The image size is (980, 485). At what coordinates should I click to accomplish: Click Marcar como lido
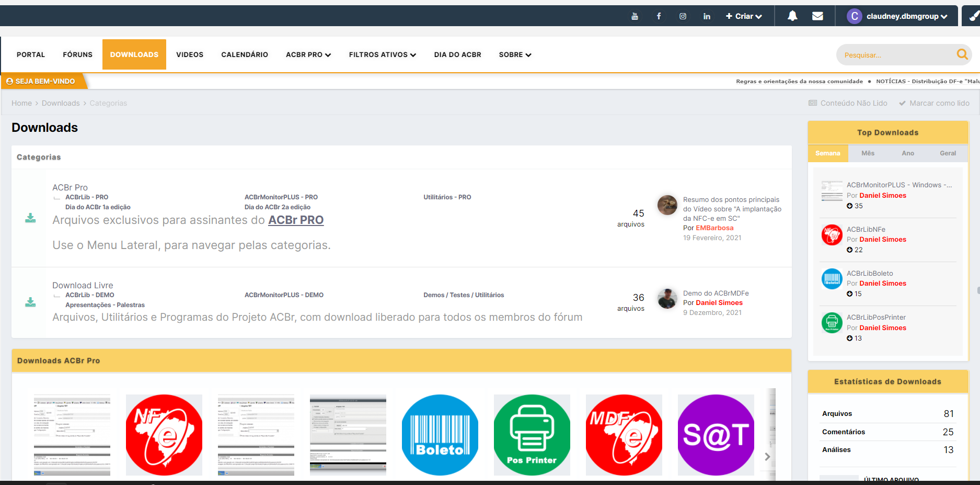click(934, 103)
